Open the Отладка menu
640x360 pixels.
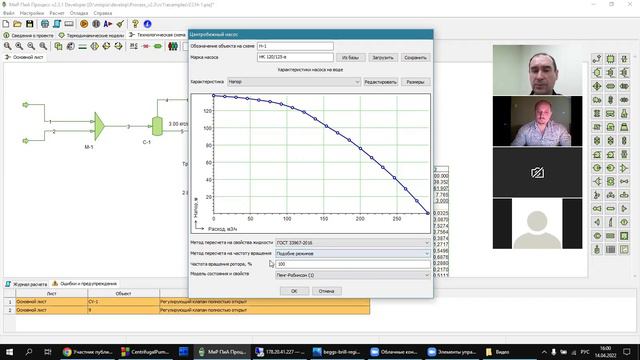coord(79,13)
